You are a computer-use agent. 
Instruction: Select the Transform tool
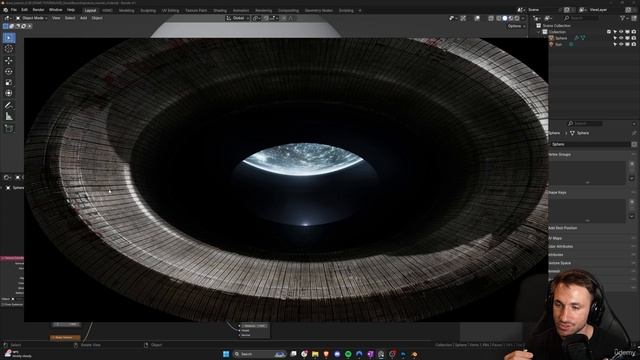tap(9, 93)
